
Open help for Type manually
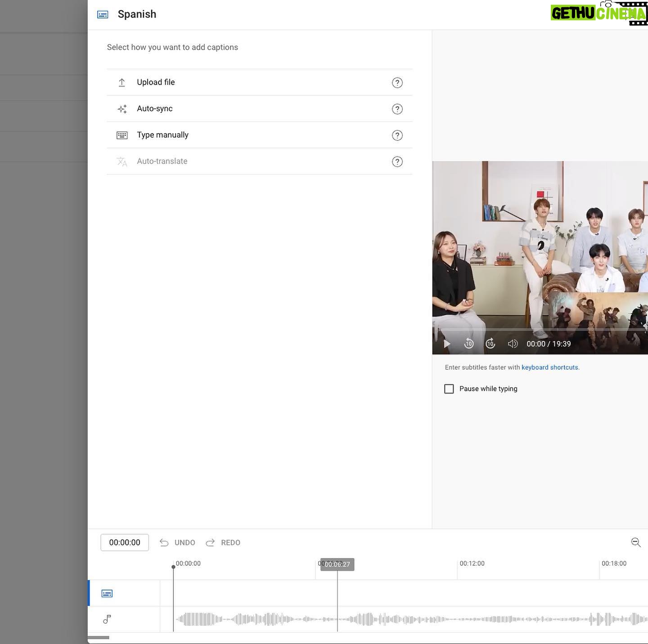pos(397,135)
